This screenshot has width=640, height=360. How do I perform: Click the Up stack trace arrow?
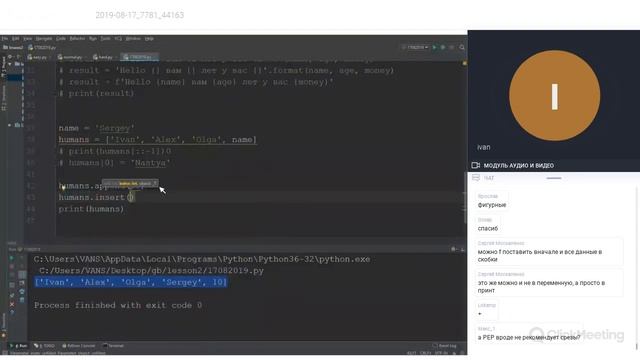[x=22, y=258]
